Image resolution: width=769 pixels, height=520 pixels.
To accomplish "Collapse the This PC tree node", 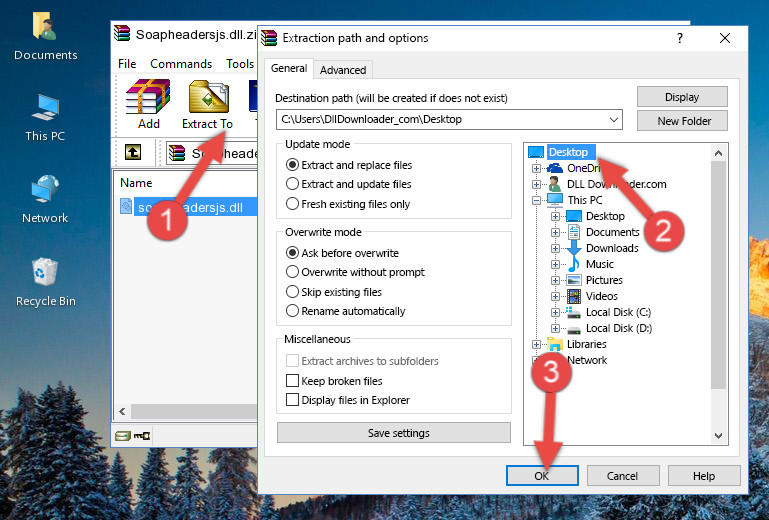I will 536,200.
